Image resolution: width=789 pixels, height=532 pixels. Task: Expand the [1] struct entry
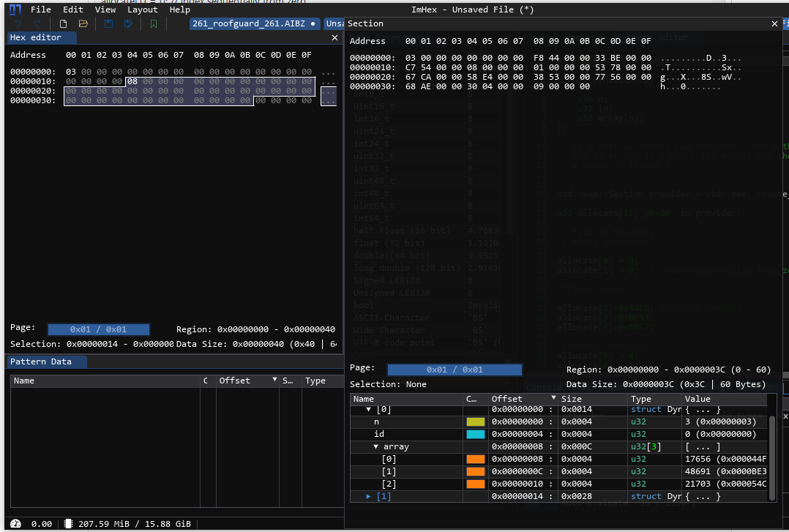[x=370, y=496]
